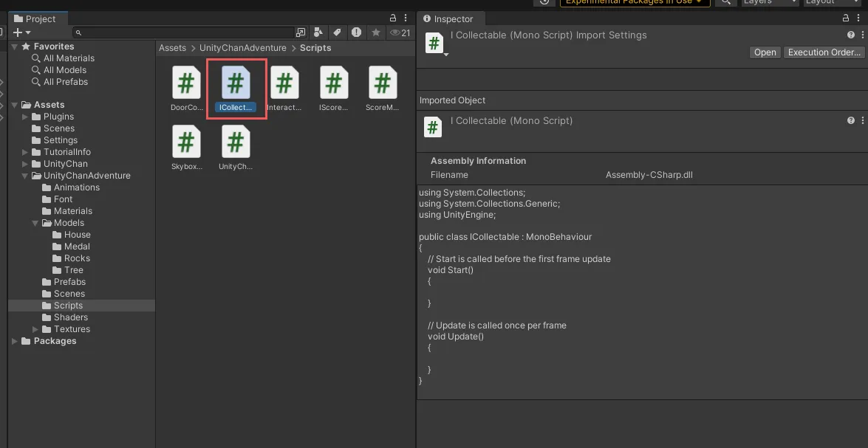The image size is (868, 448).
Task: Click the Search by Label tag icon
Action: tap(337, 32)
